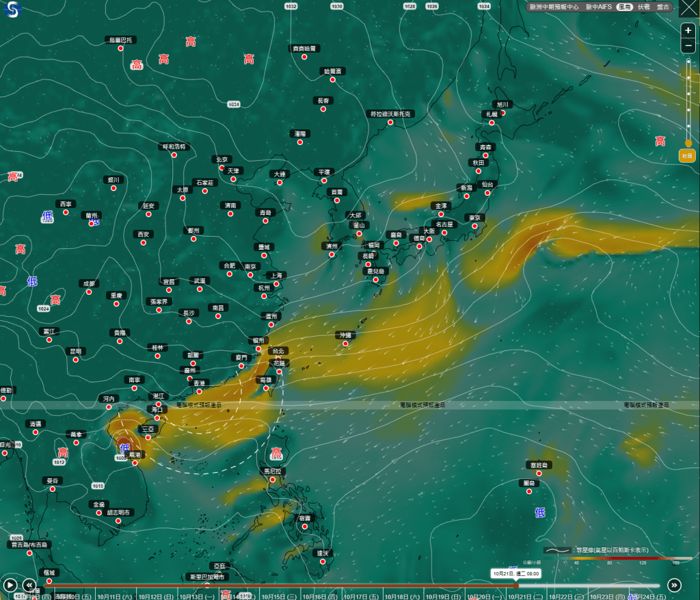This screenshot has width=700, height=600.
Task: Jump to 10月23日 on the timeline
Action: pyautogui.click(x=603, y=597)
